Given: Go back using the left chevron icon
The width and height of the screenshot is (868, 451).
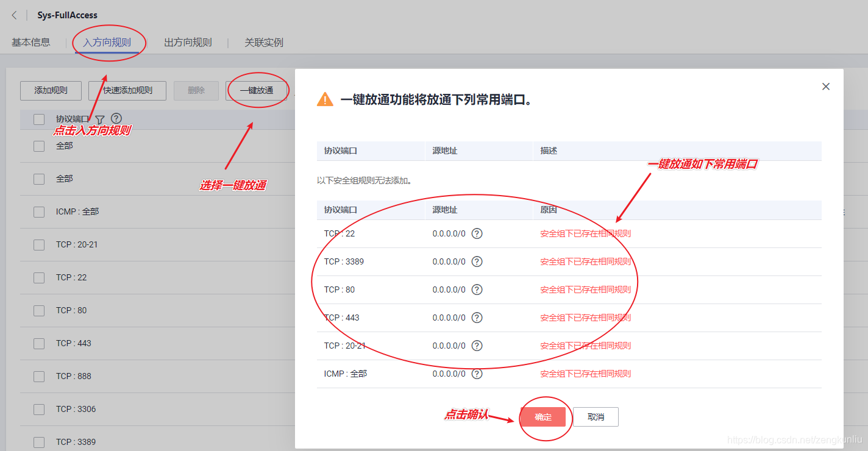Looking at the screenshot, I should 14,15.
